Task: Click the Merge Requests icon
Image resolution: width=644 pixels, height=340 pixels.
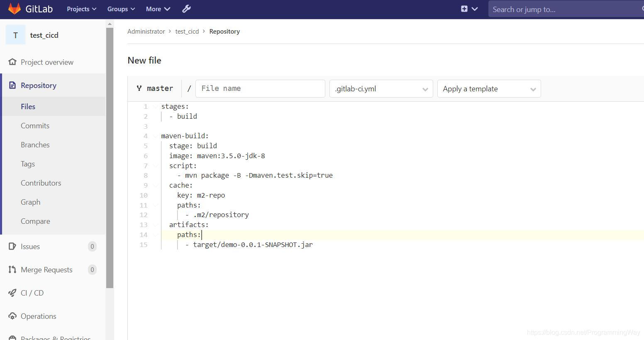Action: (12, 269)
